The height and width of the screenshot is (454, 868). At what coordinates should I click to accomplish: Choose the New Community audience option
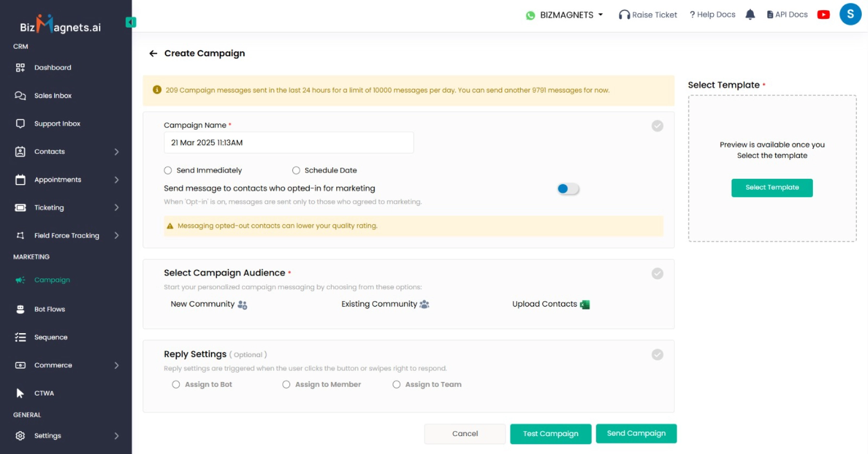209,305
